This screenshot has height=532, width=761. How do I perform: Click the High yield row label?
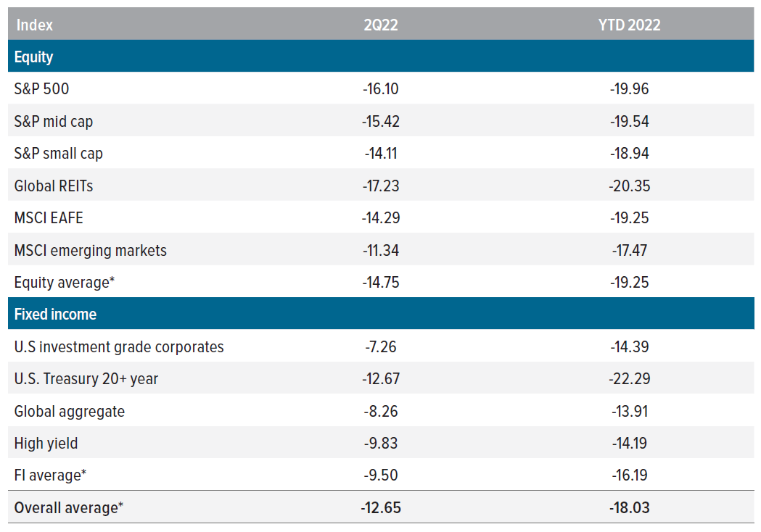pyautogui.click(x=46, y=444)
